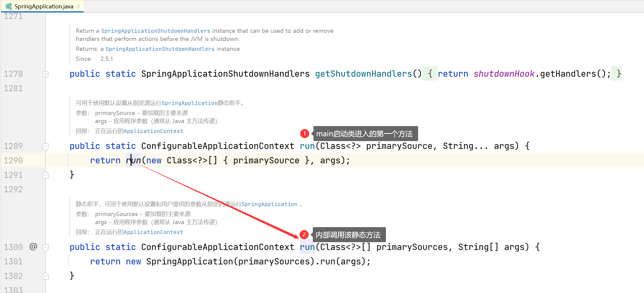Click the getShutdownHandlers method name

click(363, 74)
